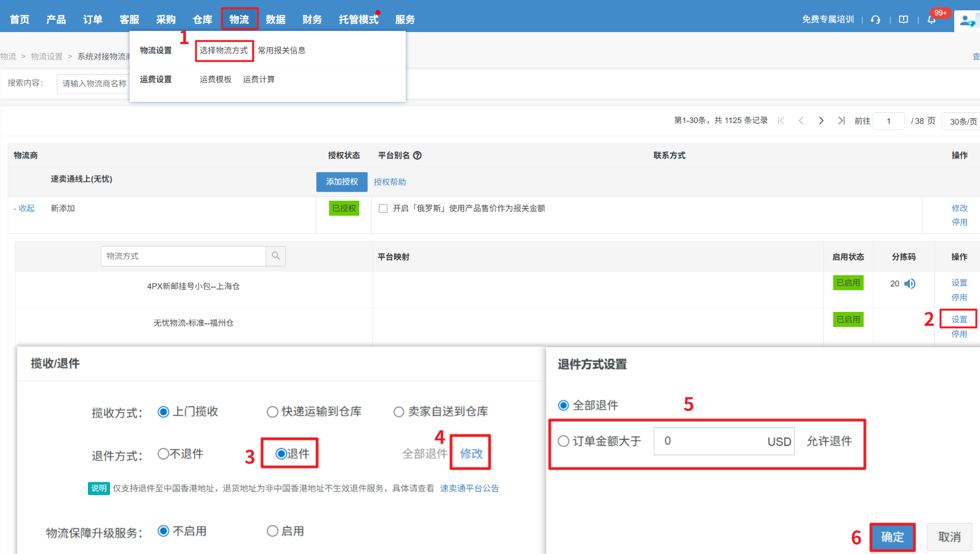This screenshot has height=554, width=980.
Task: Go to the next page arrow
Action: [821, 121]
